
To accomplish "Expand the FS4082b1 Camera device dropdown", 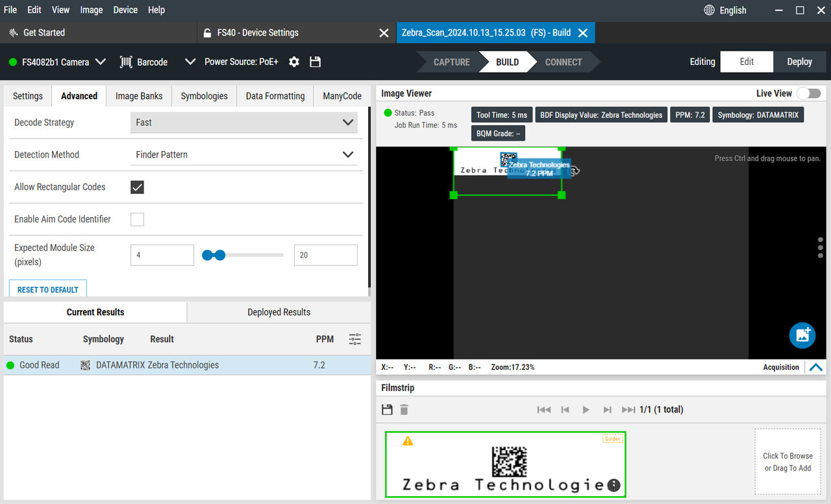I will (x=101, y=62).
